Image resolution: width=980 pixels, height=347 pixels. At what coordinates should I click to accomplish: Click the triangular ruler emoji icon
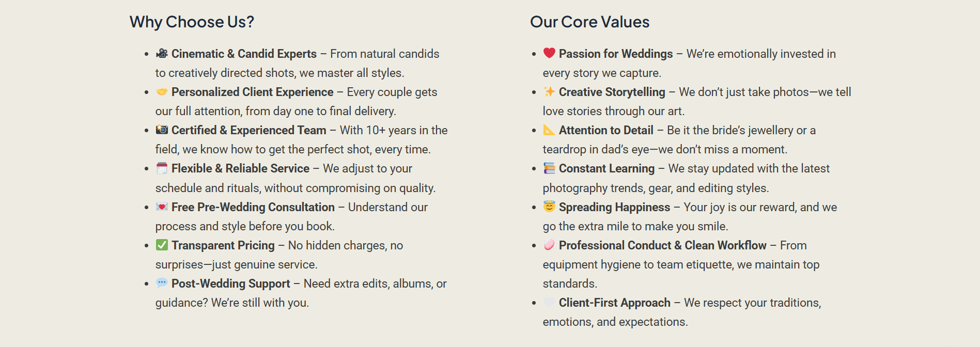549,130
